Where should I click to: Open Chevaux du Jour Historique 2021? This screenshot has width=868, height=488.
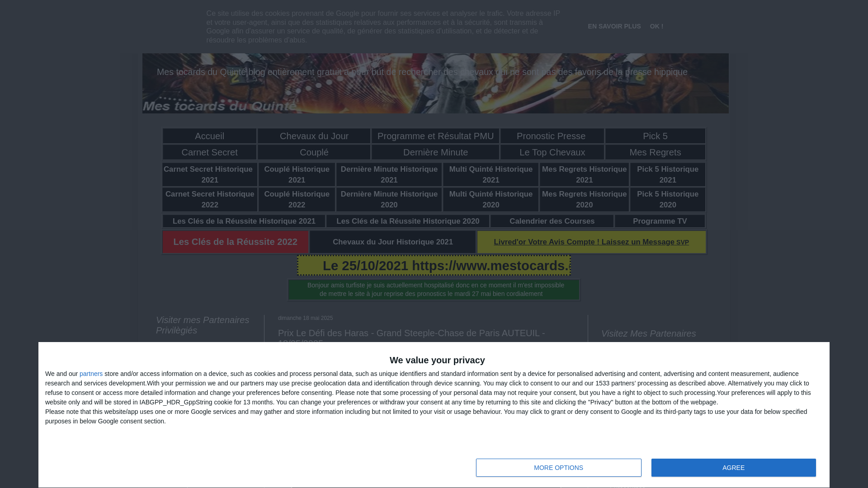click(392, 242)
